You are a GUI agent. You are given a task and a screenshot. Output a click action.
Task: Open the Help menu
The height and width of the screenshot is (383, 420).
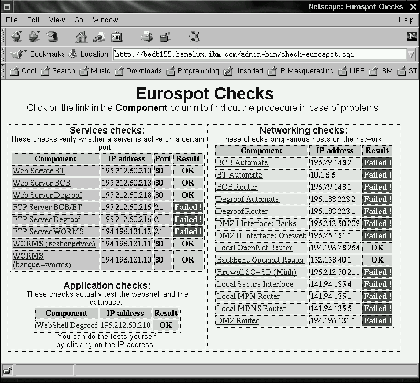[x=406, y=20]
